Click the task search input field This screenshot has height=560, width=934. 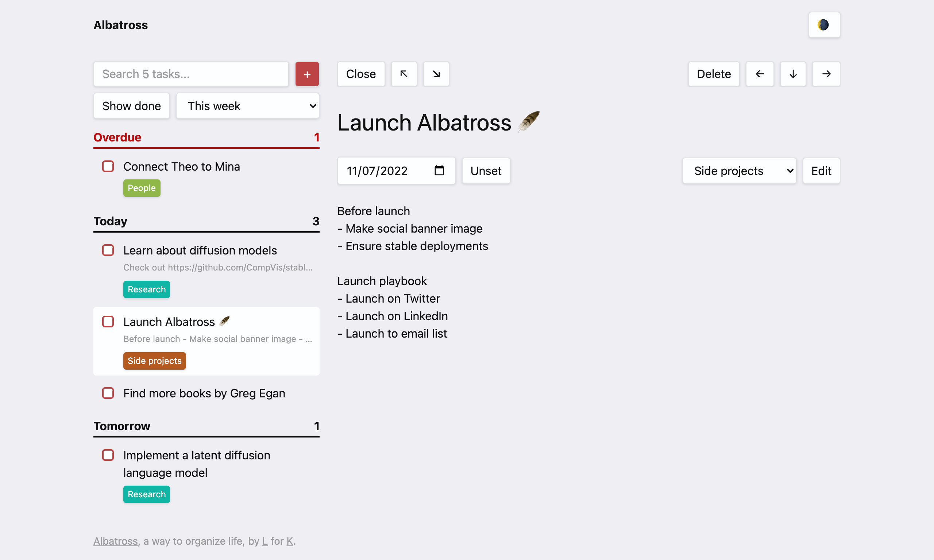tap(191, 73)
